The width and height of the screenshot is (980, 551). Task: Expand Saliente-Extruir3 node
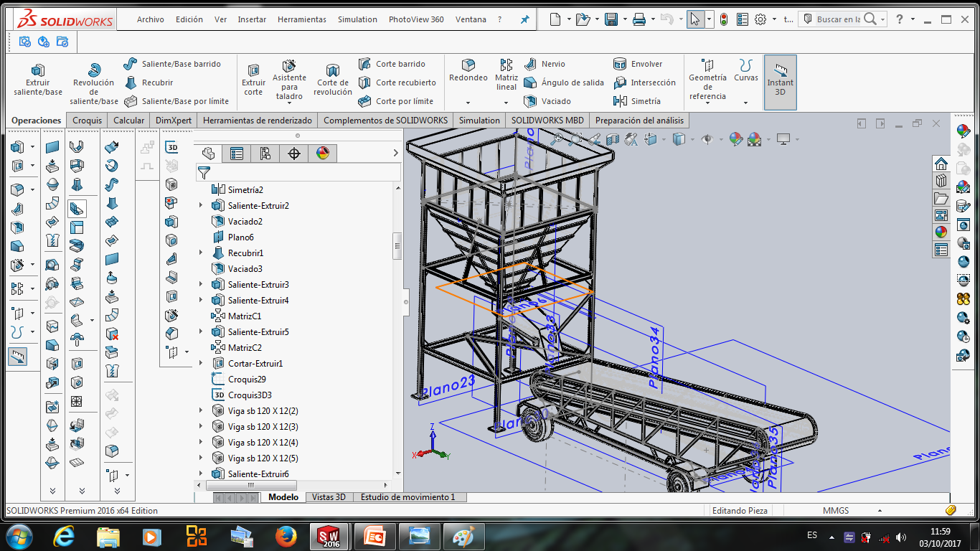201,284
